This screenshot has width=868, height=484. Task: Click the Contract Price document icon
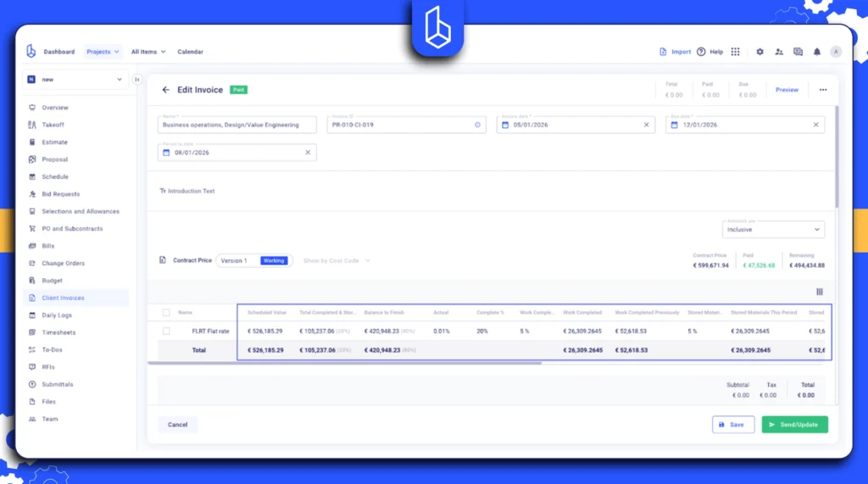click(x=163, y=260)
